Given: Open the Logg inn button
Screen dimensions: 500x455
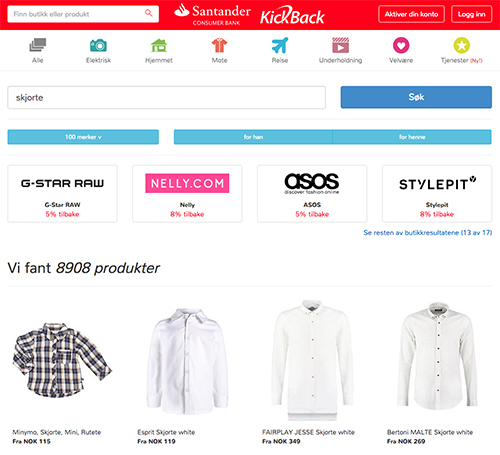Looking at the screenshot, I should pyautogui.click(x=471, y=14).
